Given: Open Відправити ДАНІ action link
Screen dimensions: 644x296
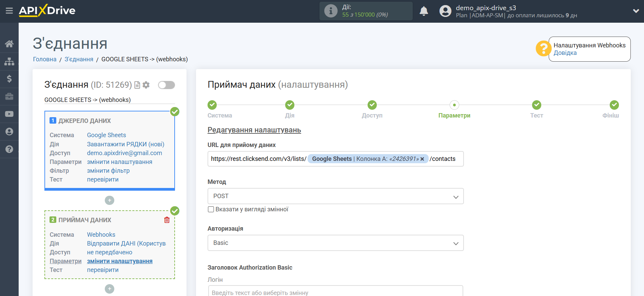Looking at the screenshot, I should click(x=126, y=244).
